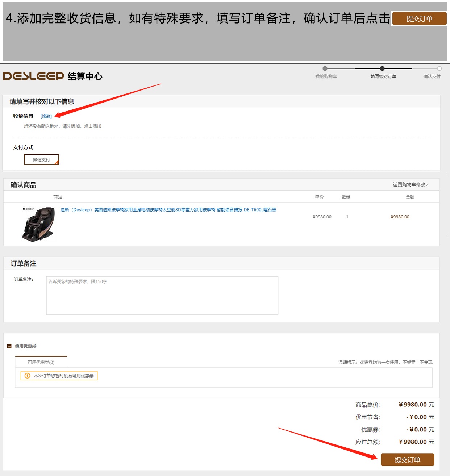This screenshot has width=450, height=476.
Task: Select 微信支付 as the payment method
Action: [x=41, y=160]
